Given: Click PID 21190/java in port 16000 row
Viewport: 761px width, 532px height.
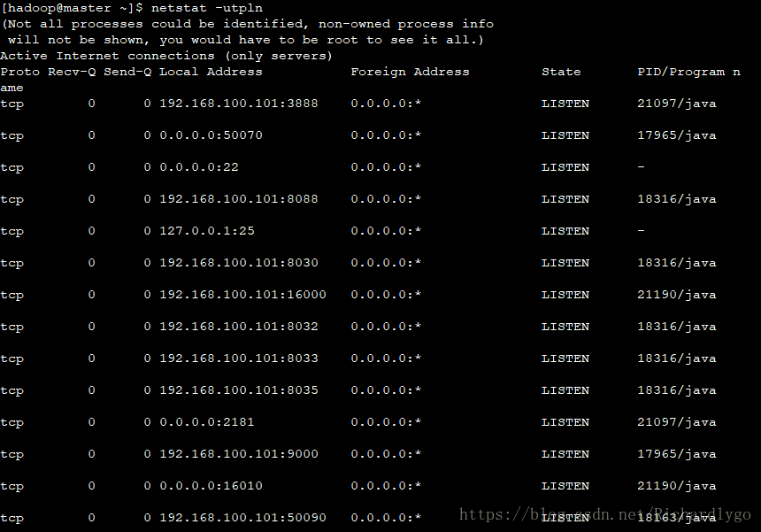Looking at the screenshot, I should tap(677, 295).
